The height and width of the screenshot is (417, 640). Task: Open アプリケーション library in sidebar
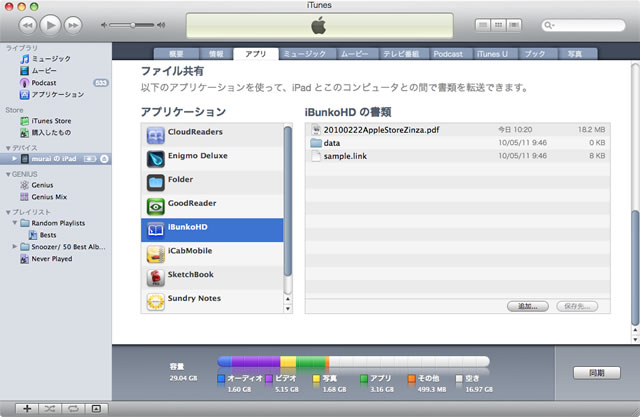click(x=56, y=95)
